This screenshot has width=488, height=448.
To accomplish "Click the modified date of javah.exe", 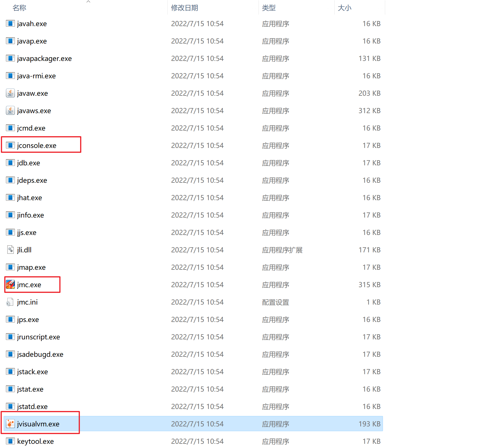I will (197, 24).
